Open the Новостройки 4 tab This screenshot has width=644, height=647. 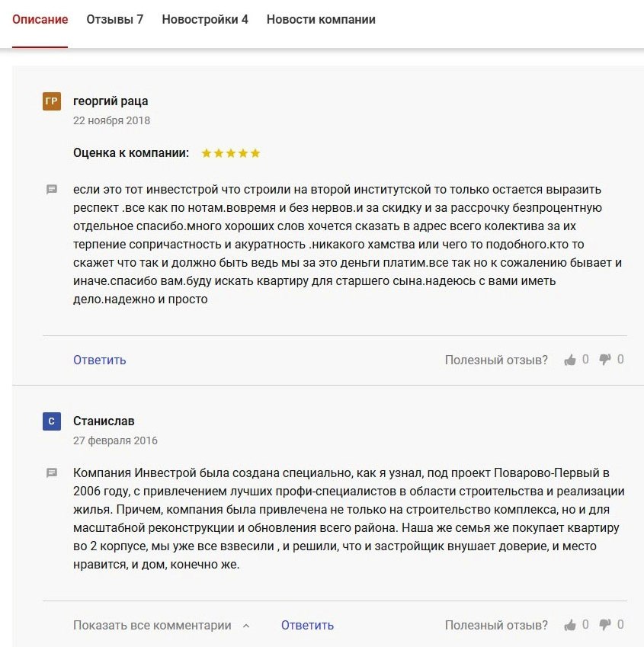(205, 19)
